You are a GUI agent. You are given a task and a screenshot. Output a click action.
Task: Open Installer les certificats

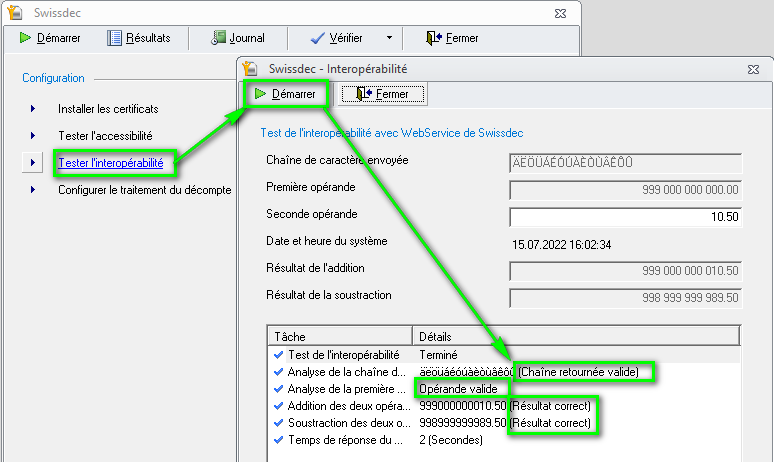point(108,109)
